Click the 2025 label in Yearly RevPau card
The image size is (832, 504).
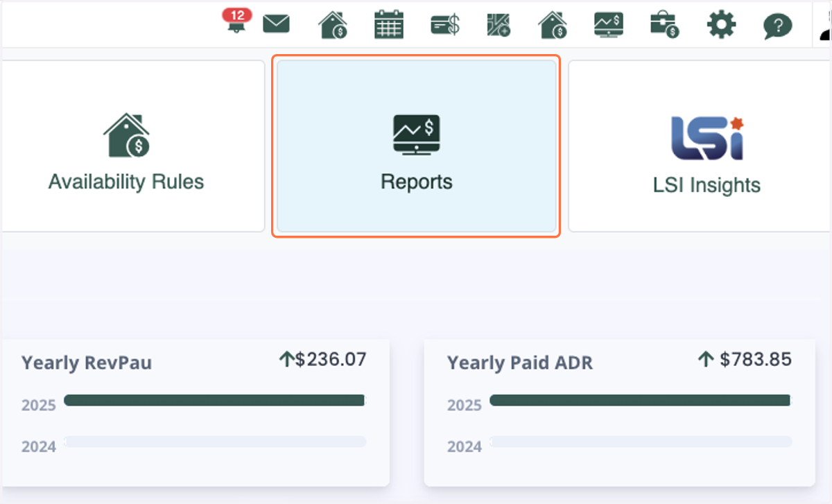tap(39, 406)
